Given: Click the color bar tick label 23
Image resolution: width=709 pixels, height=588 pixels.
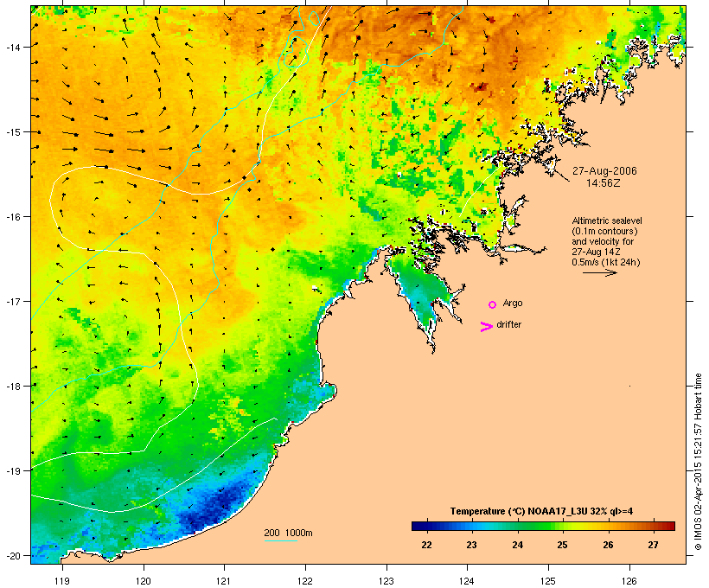Looking at the screenshot, I should pos(471,545).
